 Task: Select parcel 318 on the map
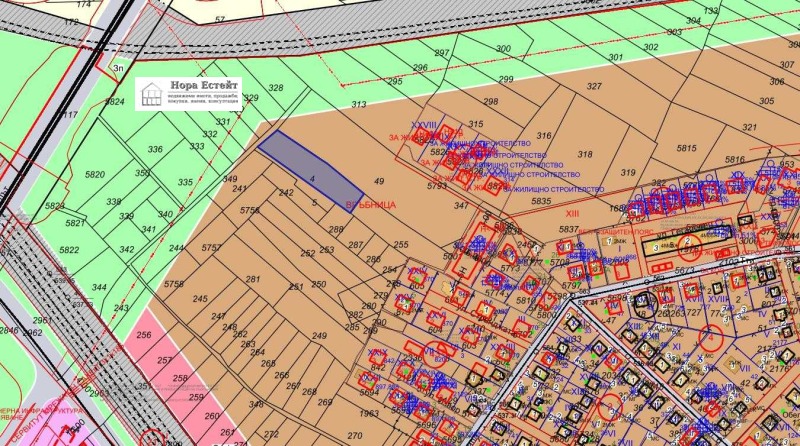pyautogui.click(x=586, y=154)
